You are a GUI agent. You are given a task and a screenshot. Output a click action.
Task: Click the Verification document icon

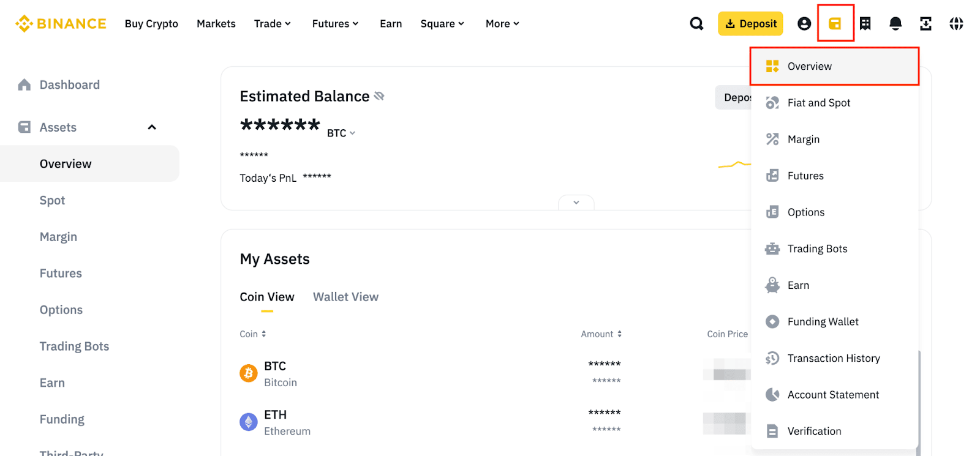click(x=772, y=431)
